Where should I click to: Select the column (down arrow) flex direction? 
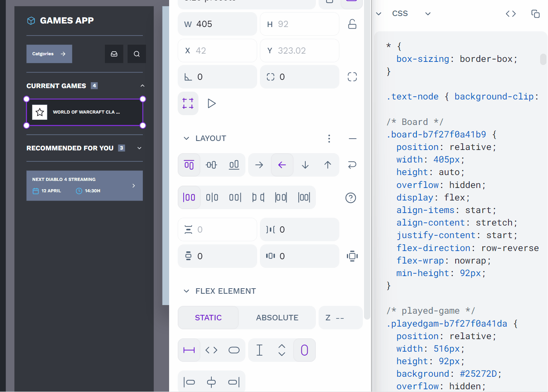pyautogui.click(x=305, y=165)
